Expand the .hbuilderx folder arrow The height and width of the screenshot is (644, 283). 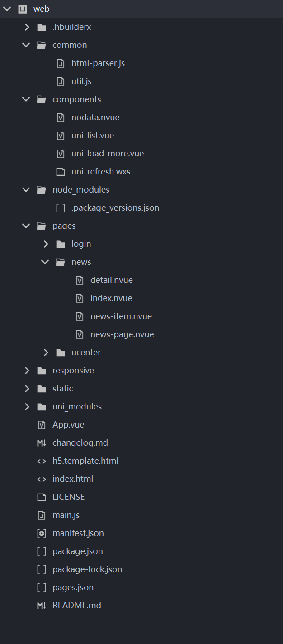[27, 27]
